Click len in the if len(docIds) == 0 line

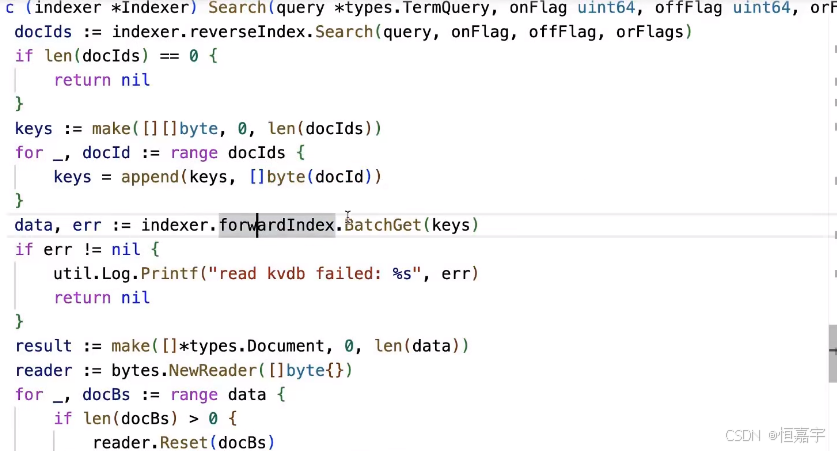click(x=58, y=56)
